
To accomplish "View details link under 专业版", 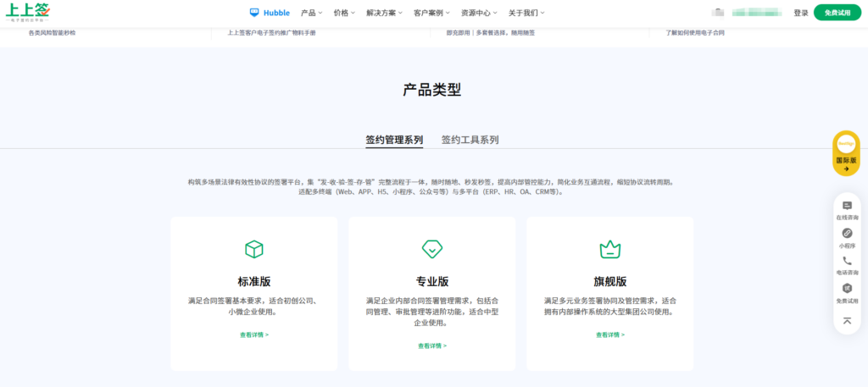I will point(431,346).
